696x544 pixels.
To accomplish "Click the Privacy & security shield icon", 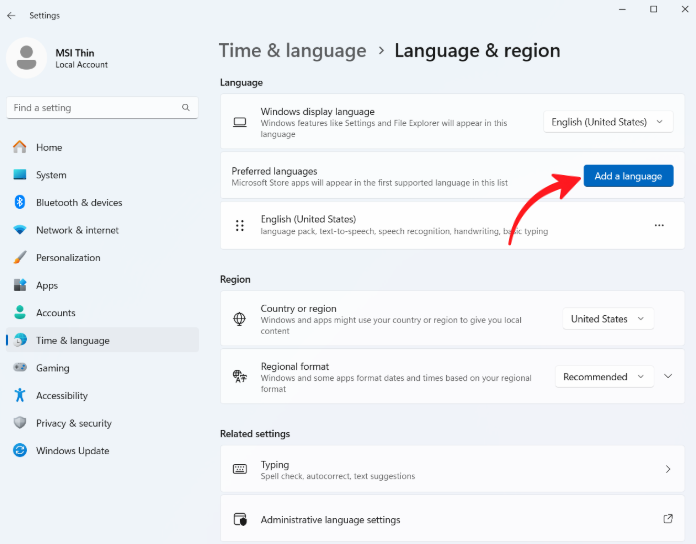I will (19, 423).
